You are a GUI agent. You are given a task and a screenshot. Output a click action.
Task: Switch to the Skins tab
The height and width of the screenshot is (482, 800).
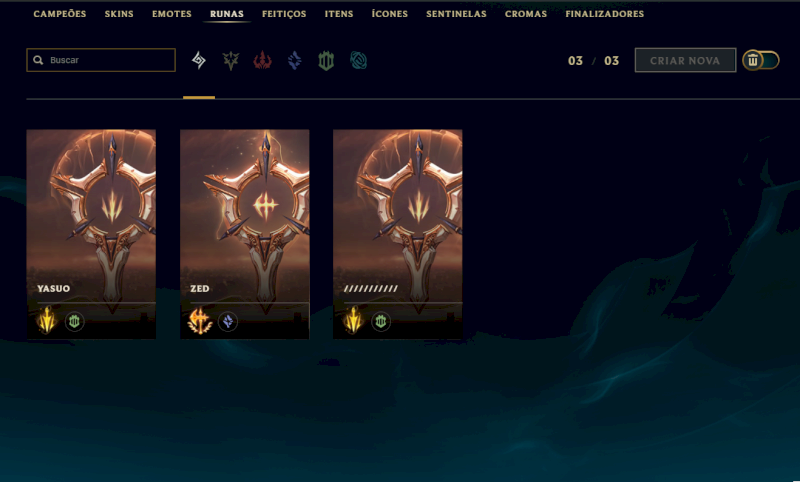click(119, 14)
